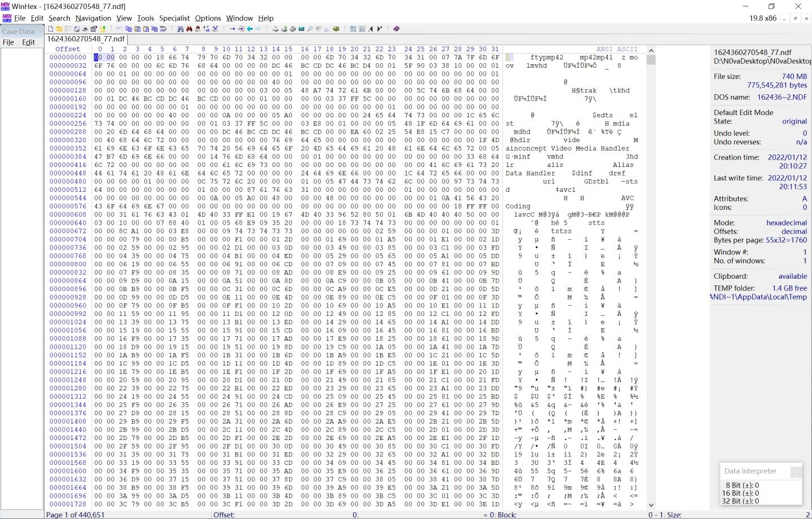Click the Open file folder icon
812x519 pixels.
[59, 29]
